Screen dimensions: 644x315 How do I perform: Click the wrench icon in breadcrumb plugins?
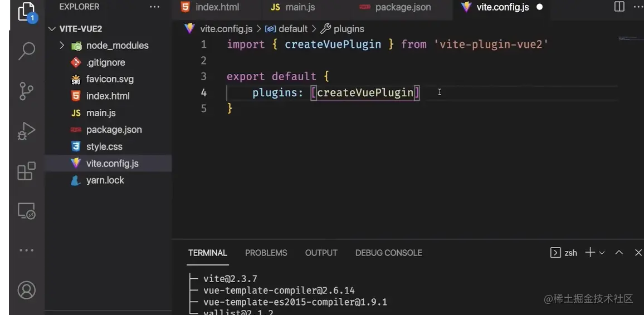(326, 29)
